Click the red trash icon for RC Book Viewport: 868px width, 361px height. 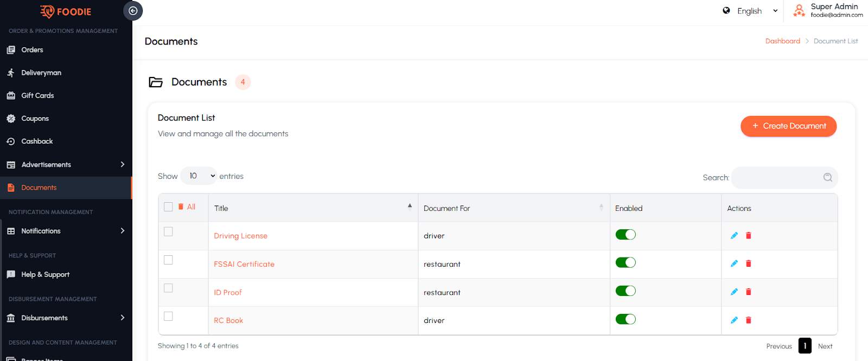(x=749, y=320)
